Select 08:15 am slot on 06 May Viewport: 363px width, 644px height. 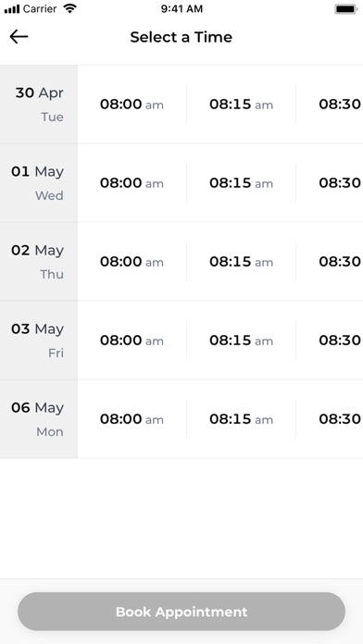tap(242, 419)
